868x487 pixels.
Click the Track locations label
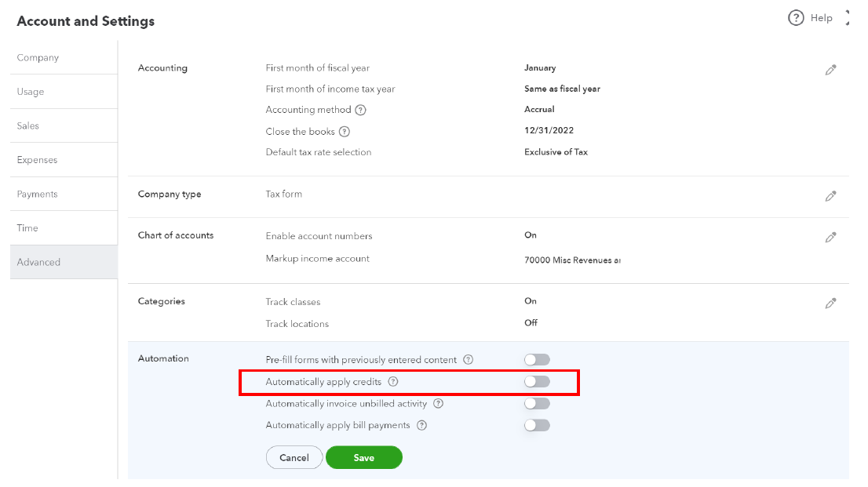pyautogui.click(x=297, y=324)
